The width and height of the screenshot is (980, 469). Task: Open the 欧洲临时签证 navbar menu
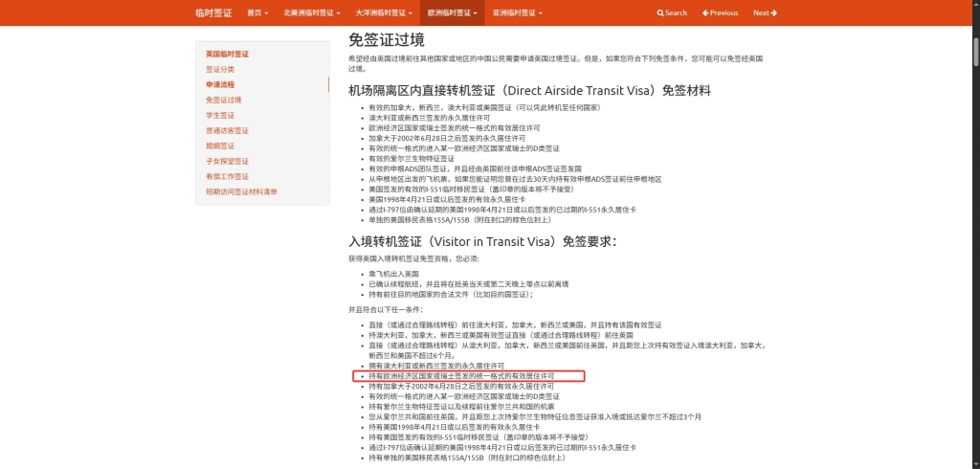pos(454,13)
